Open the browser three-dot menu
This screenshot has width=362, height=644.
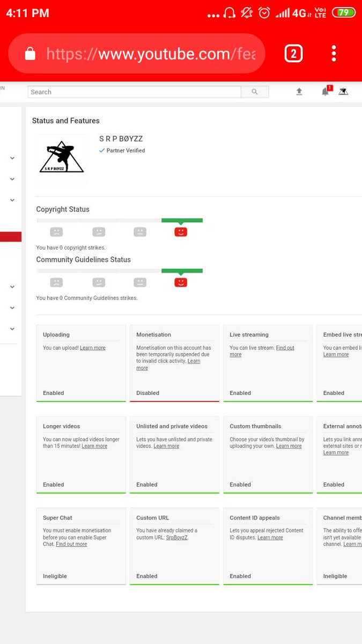pyautogui.click(x=334, y=53)
